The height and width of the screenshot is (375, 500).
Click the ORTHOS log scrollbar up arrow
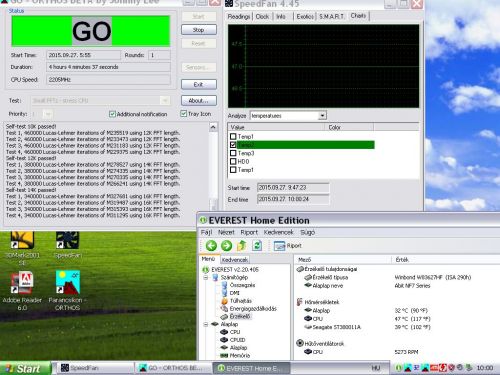(213, 127)
